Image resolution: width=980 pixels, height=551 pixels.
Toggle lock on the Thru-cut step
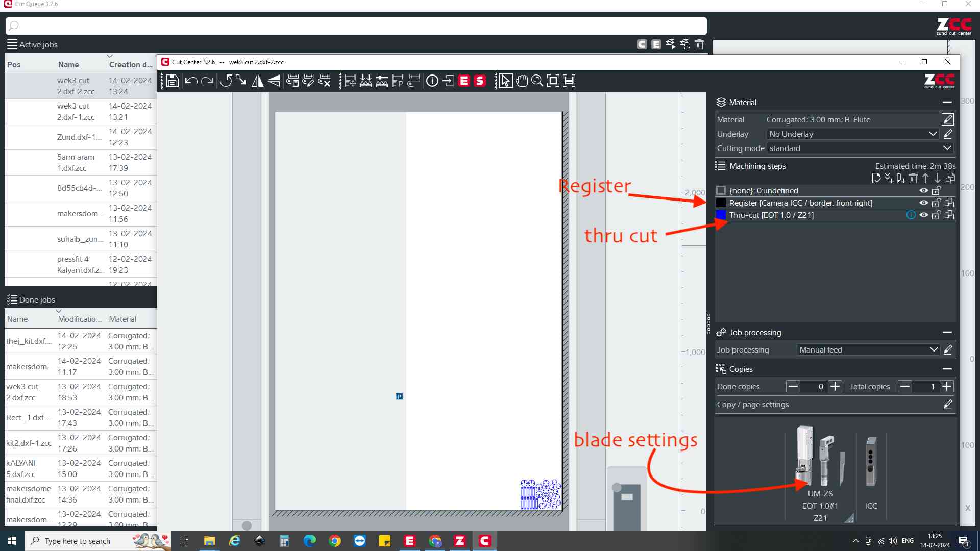(937, 215)
